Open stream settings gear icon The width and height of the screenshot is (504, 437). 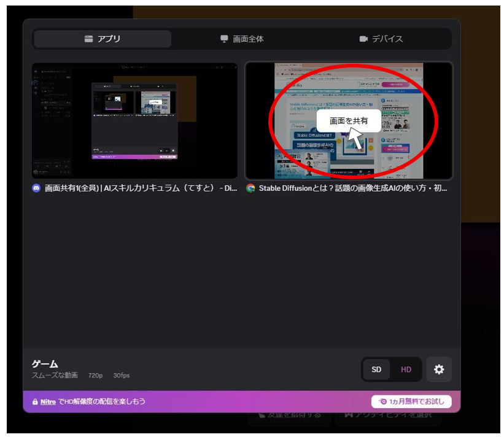click(439, 369)
